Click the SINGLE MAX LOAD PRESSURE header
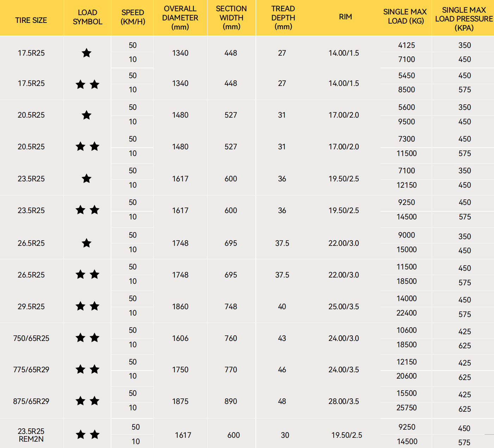The height and width of the screenshot is (448, 494). (x=464, y=19)
